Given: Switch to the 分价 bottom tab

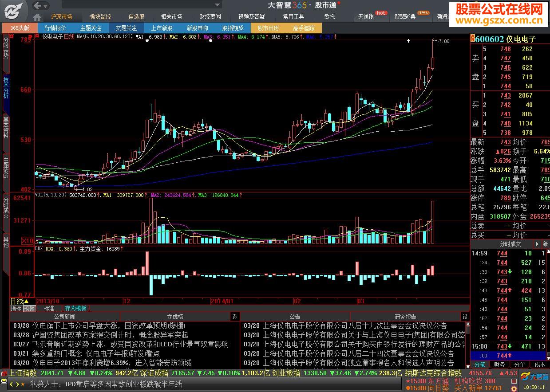Looking at the screenshot, I should coord(519,365).
